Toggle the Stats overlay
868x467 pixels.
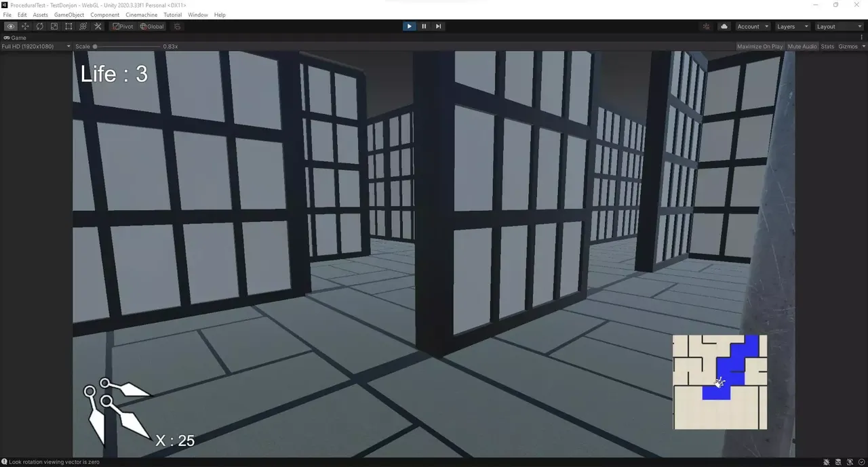click(827, 47)
